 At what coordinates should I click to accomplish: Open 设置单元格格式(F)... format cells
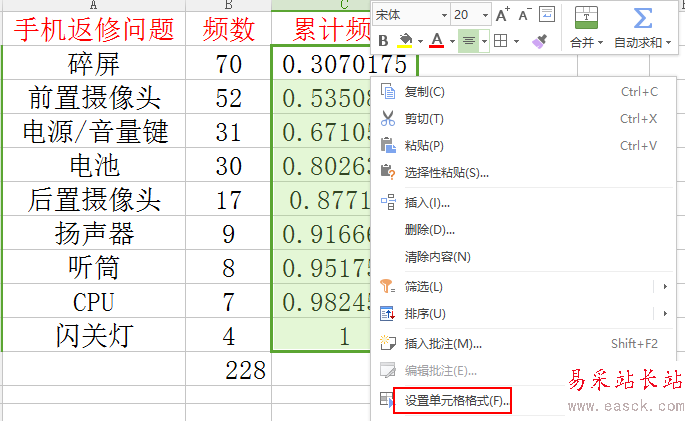coord(452,400)
